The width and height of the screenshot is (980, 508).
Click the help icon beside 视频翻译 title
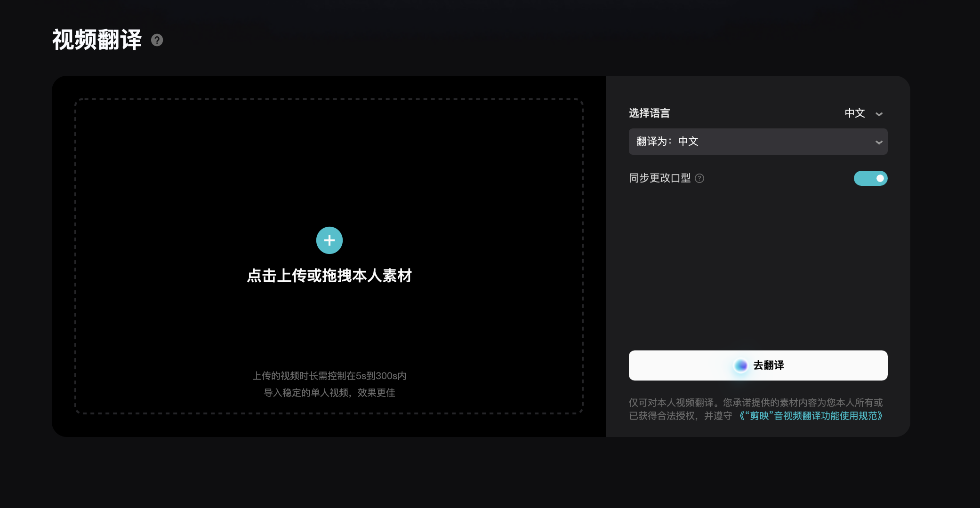pyautogui.click(x=157, y=40)
